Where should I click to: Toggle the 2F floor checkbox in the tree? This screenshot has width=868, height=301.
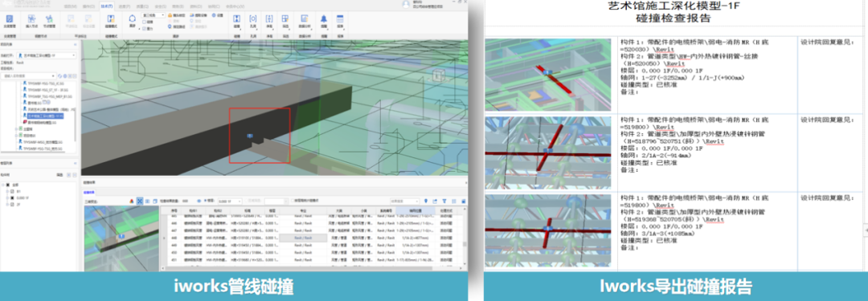12,204
